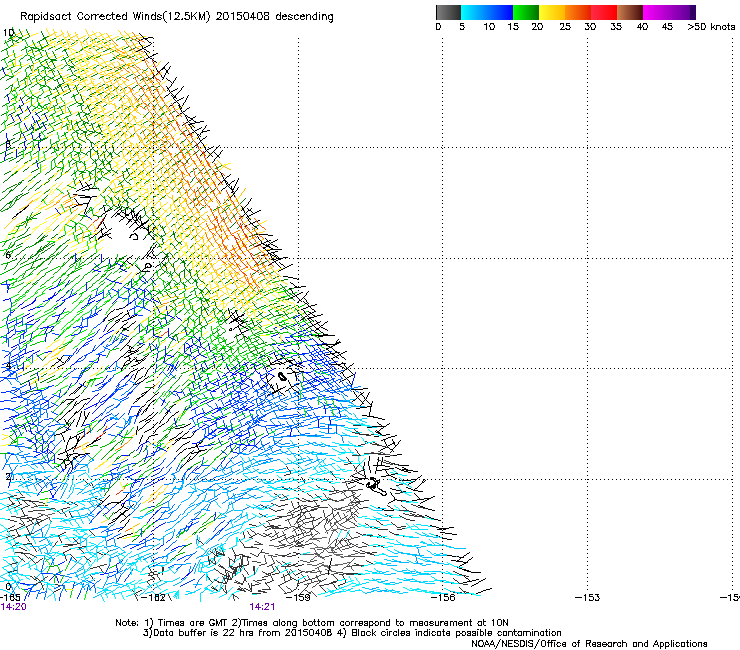The image size is (740, 650).
Task: Click the latitude '10' axis label
Action: (8, 33)
